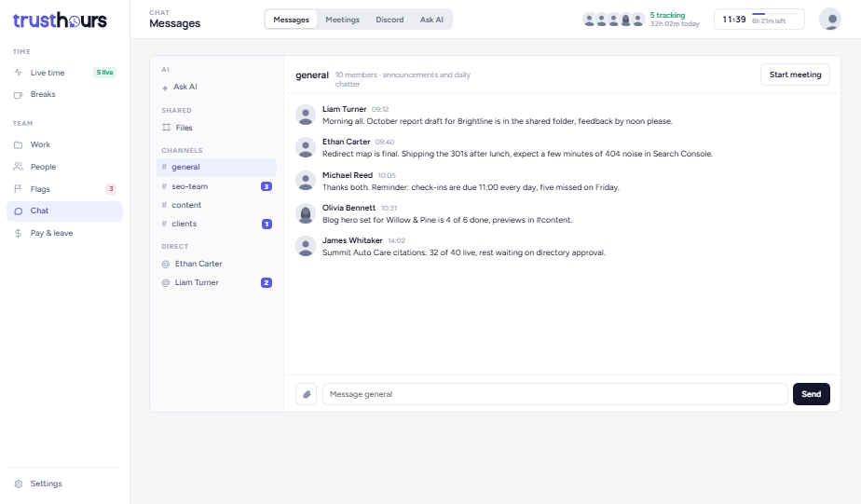This screenshot has width=861, height=504.
Task: Click the Send button
Action: tap(811, 394)
